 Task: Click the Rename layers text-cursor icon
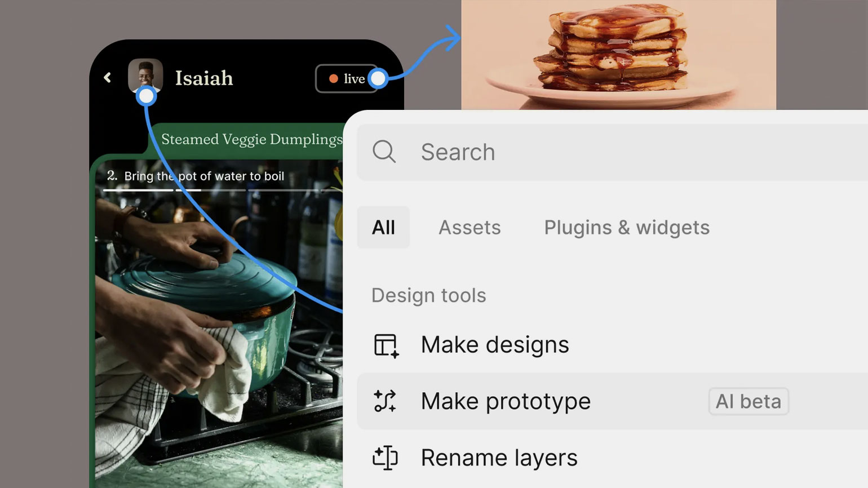(x=386, y=458)
